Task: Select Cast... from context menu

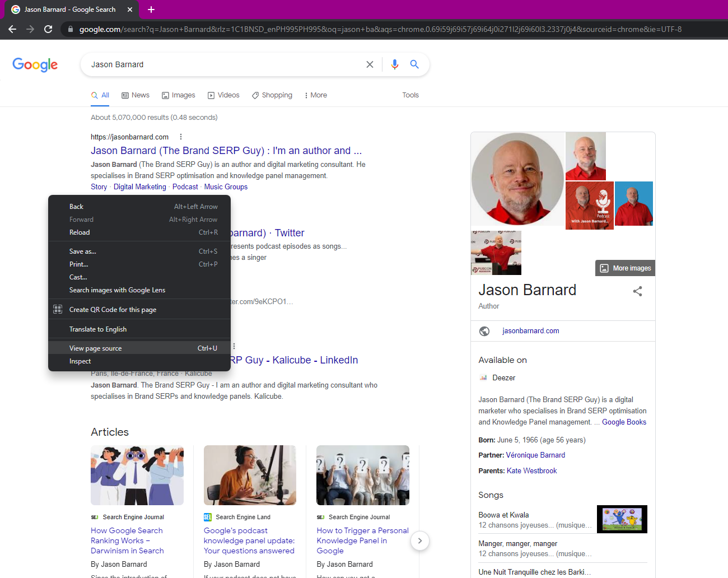Action: [139, 277]
